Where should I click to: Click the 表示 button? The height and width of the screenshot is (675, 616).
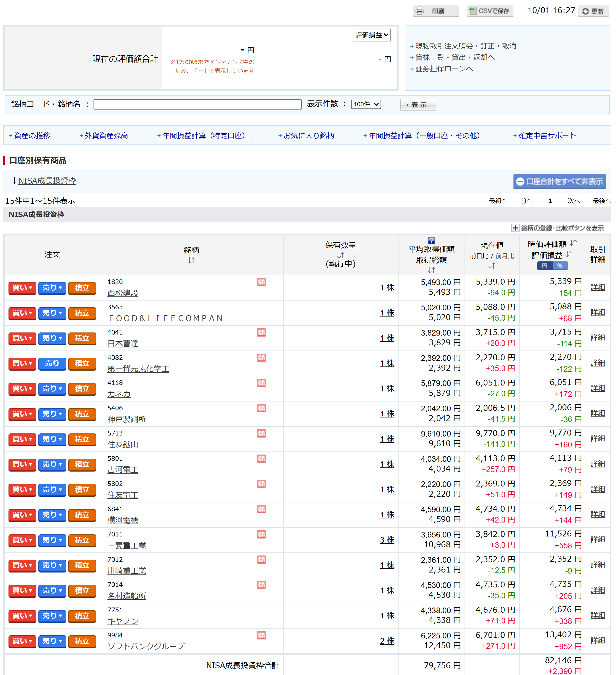(418, 105)
